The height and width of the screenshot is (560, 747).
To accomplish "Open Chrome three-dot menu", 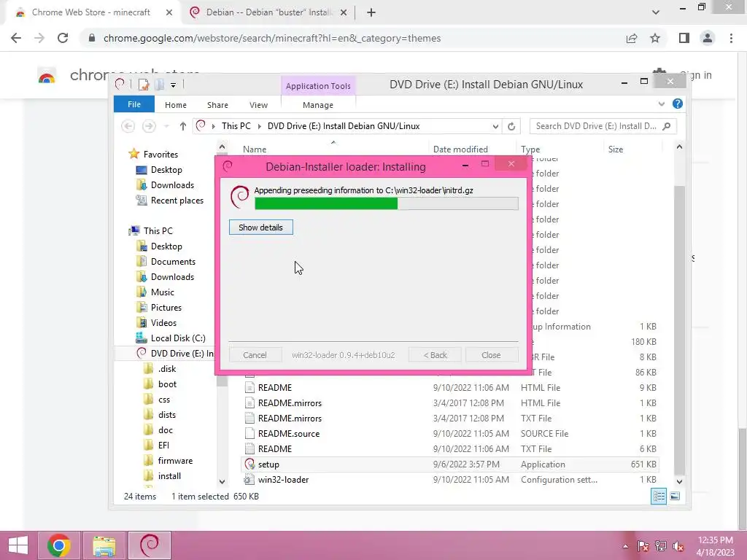I will click(731, 38).
